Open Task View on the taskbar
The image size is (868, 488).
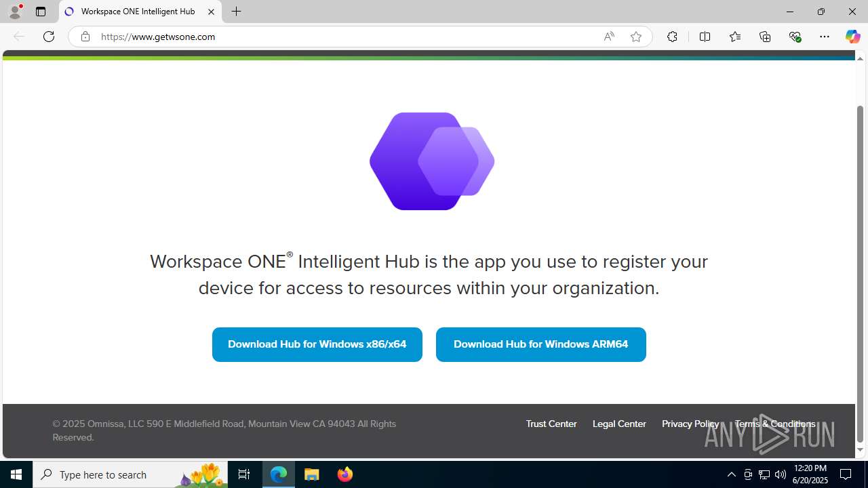tap(244, 474)
